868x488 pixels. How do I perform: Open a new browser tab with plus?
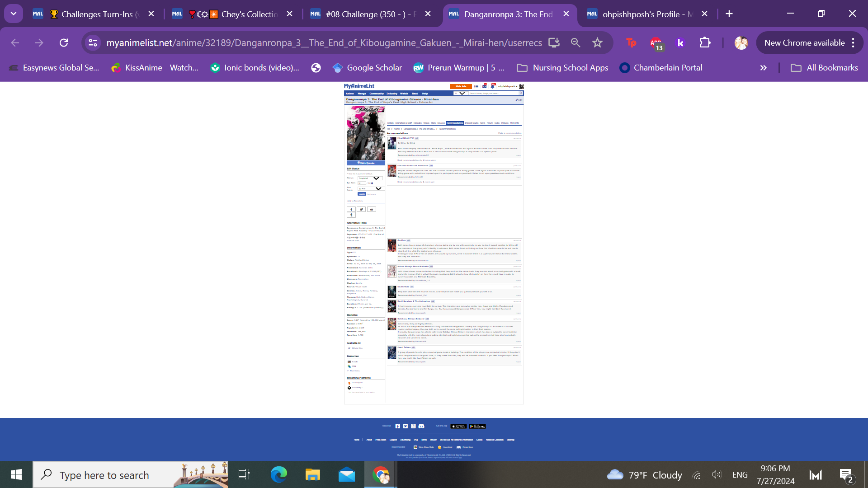[x=729, y=14]
